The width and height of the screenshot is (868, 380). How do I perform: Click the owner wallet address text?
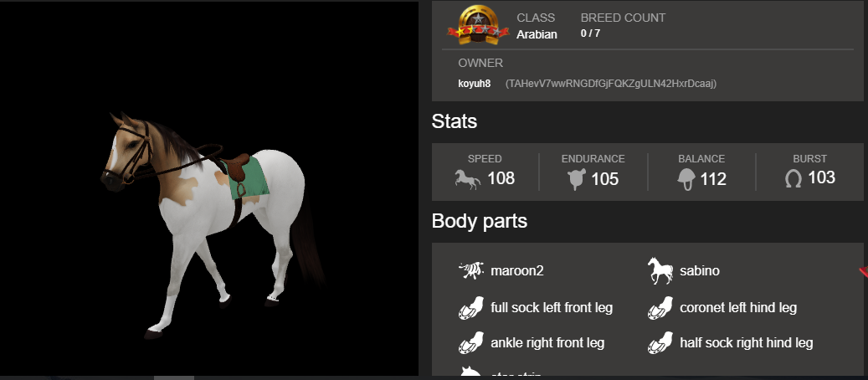[x=611, y=85]
